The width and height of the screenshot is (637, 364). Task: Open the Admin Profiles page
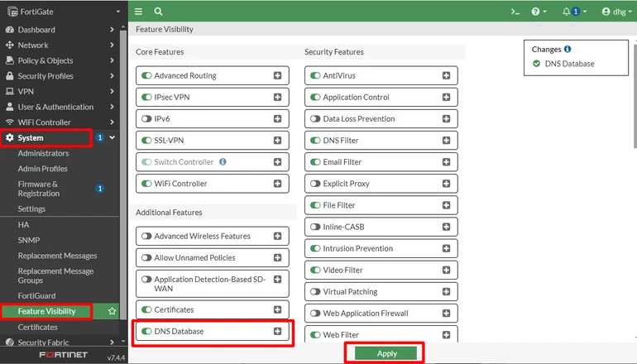click(43, 169)
